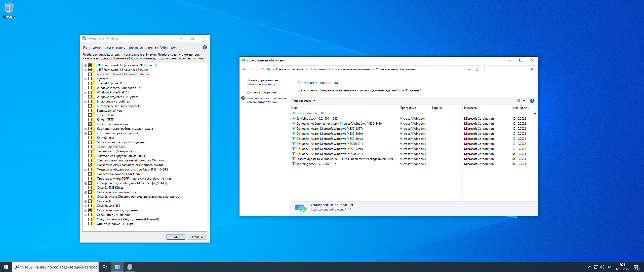Click the Control Panel taskbar icon

[x=117, y=267]
